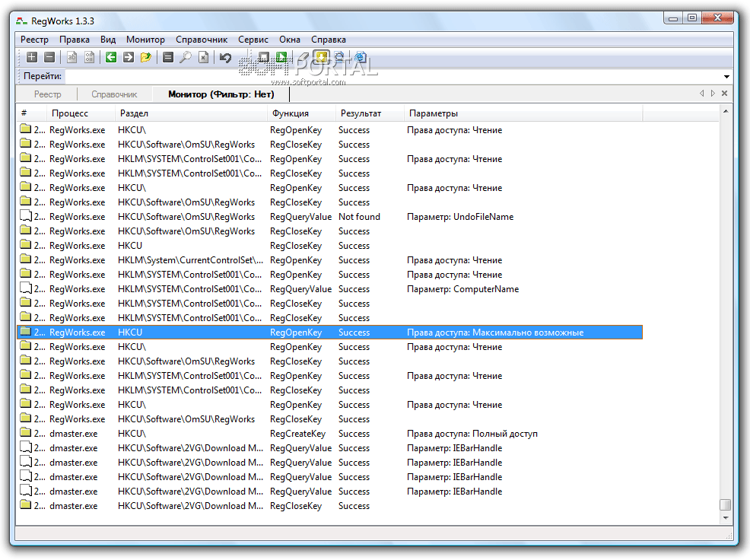
Task: Click the binary value toolbar icon
Action: (90, 57)
